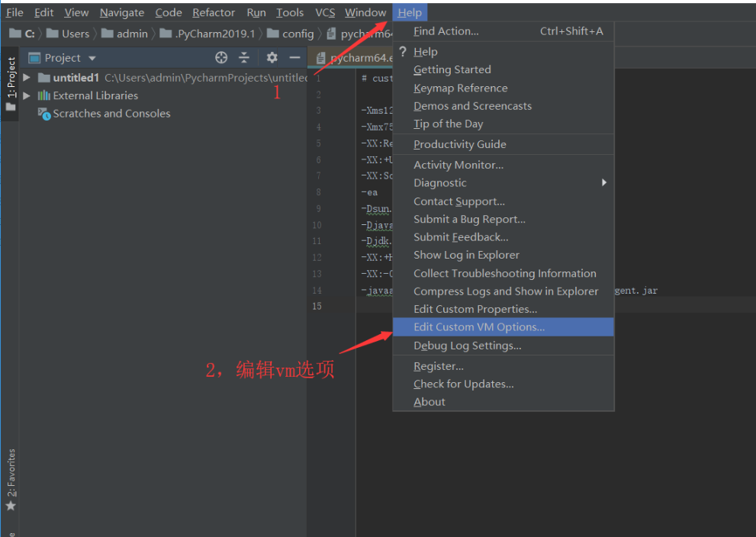The height and width of the screenshot is (537, 756).
Task: Switch to the pycharm64 editor tab
Action: pyautogui.click(x=359, y=58)
